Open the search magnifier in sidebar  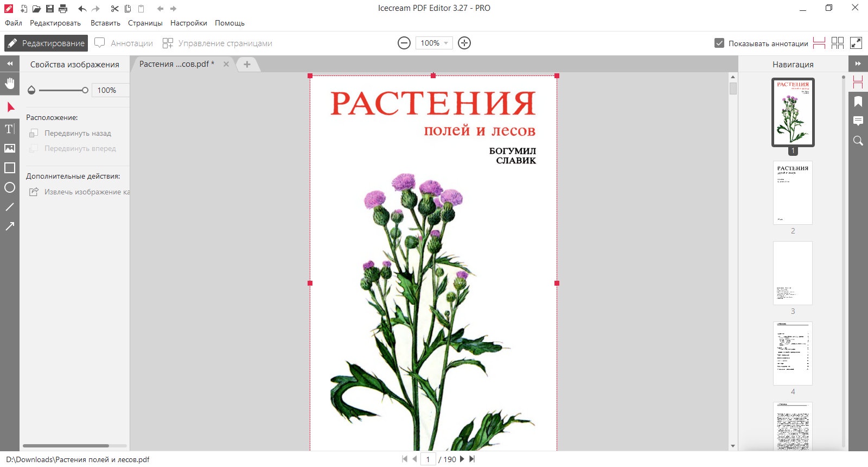tap(858, 141)
